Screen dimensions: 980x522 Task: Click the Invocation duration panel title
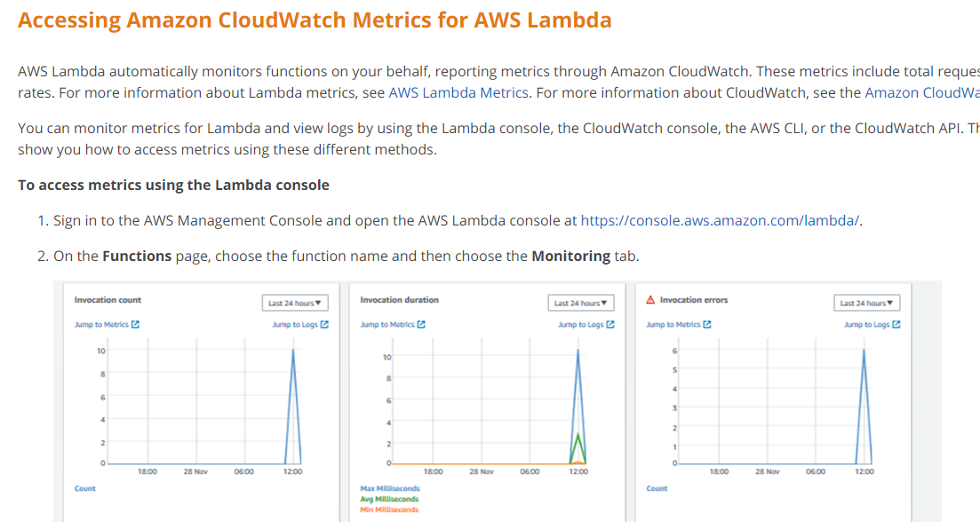(x=399, y=300)
